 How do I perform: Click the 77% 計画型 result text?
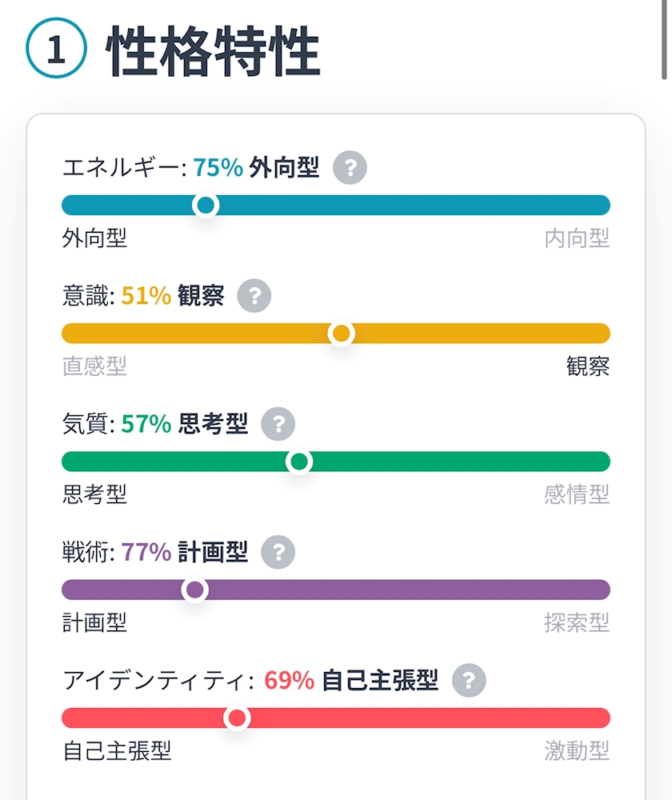185,551
